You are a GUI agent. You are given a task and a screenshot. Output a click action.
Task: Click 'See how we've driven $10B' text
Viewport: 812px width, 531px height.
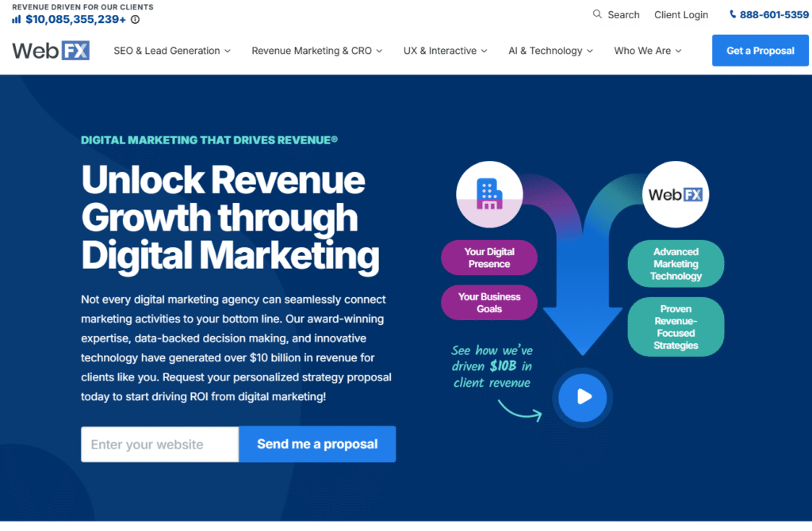(x=492, y=366)
